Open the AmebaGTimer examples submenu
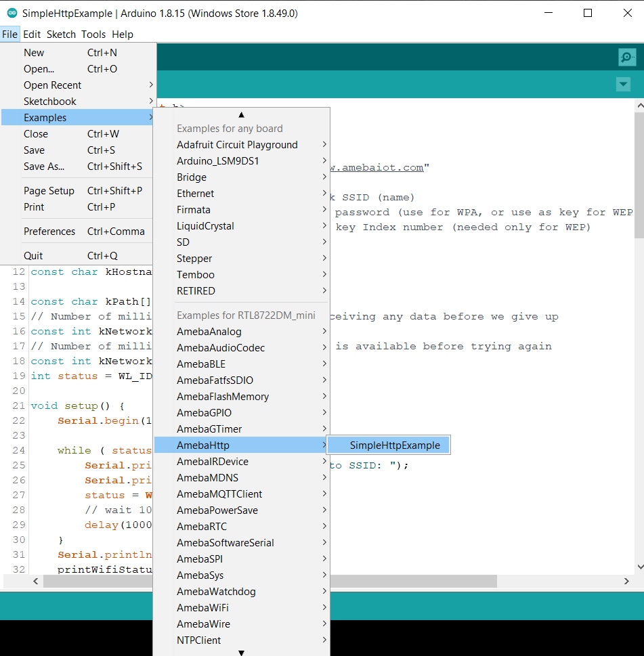The width and height of the screenshot is (644, 656). click(242, 429)
